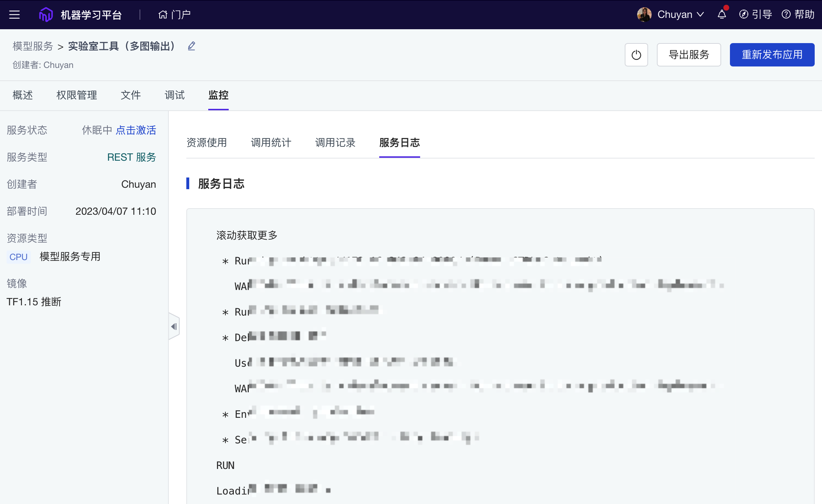Image resolution: width=822 pixels, height=504 pixels.
Task: Activate the sleeping service via 点击激活
Action: pos(136,130)
